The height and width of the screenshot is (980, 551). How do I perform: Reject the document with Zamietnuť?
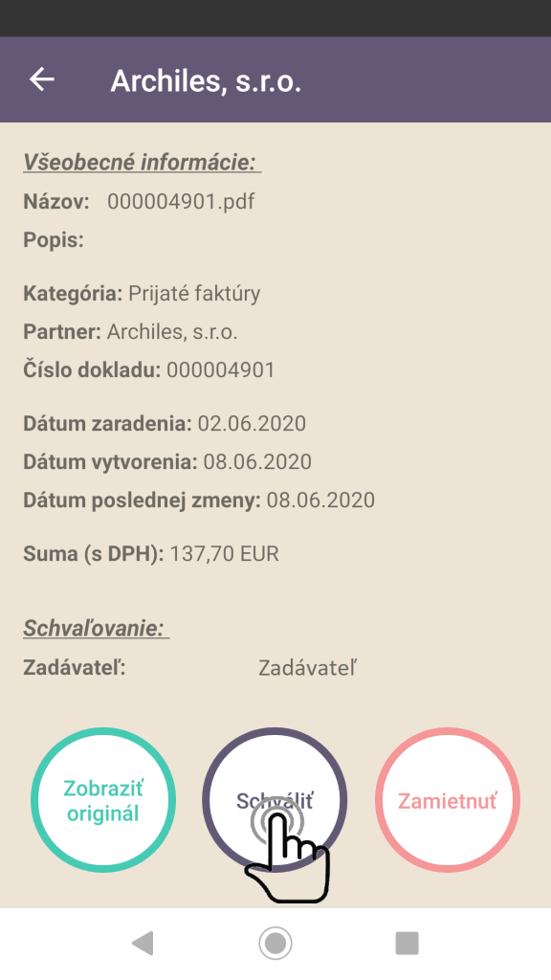pos(448,800)
